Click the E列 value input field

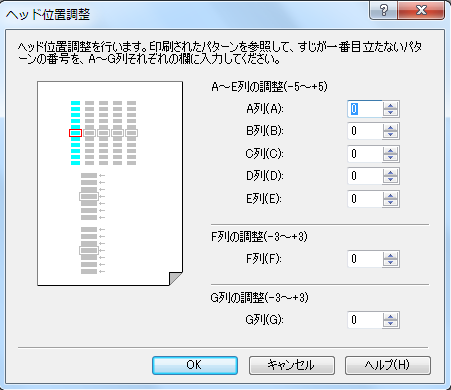tap(365, 199)
